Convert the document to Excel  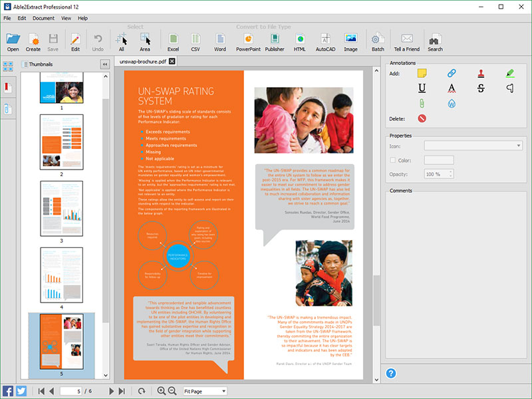173,42
